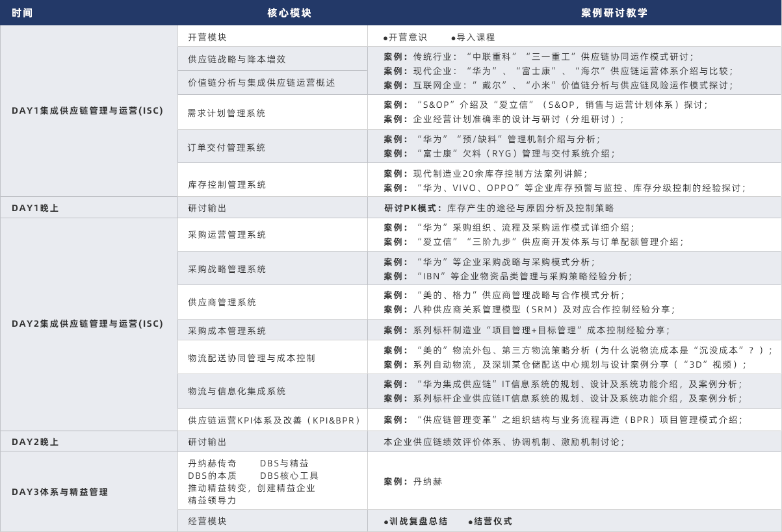Select the 八种供应商关系管理模型（SRM） case line

coord(529,309)
